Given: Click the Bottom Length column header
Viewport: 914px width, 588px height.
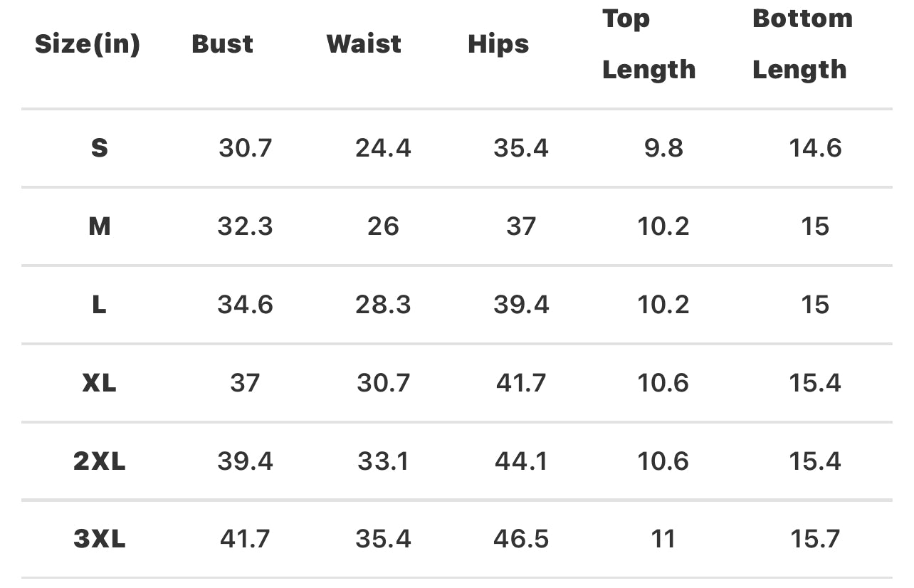Looking at the screenshot, I should coord(802,44).
